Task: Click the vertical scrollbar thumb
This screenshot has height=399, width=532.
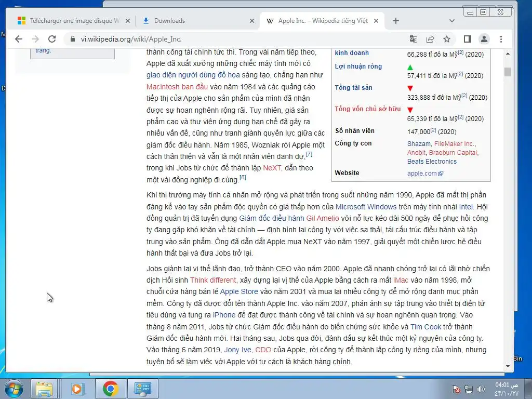Action: [x=508, y=72]
